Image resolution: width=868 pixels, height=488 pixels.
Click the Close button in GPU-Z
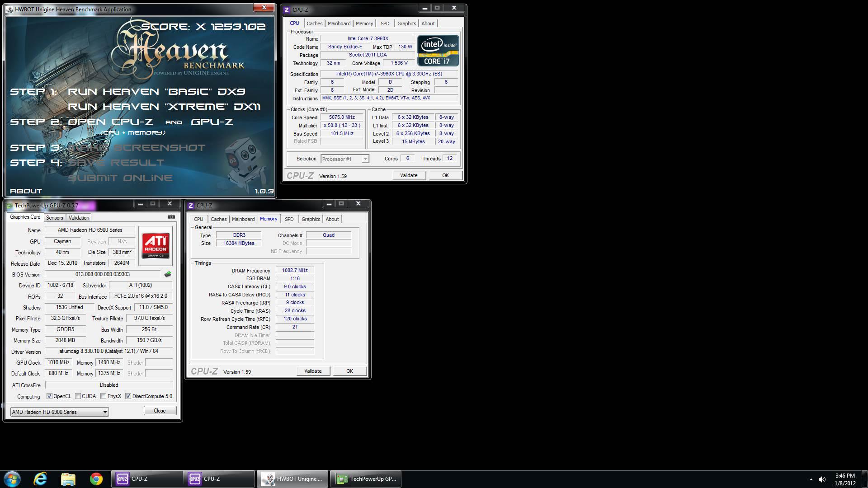point(160,411)
